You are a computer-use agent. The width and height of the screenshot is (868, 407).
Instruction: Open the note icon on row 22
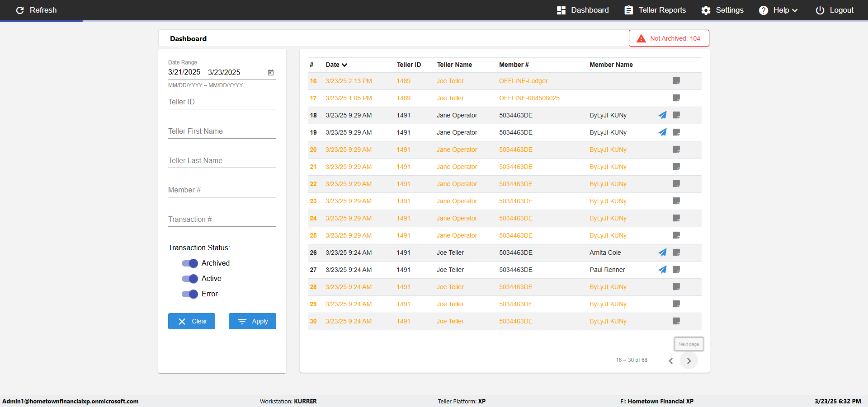[x=676, y=184]
